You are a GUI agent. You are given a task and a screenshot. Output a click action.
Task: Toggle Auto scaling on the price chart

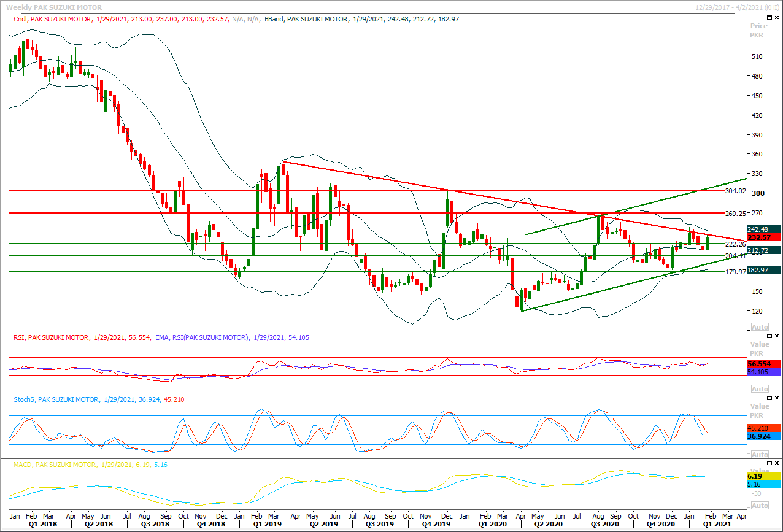pos(760,327)
